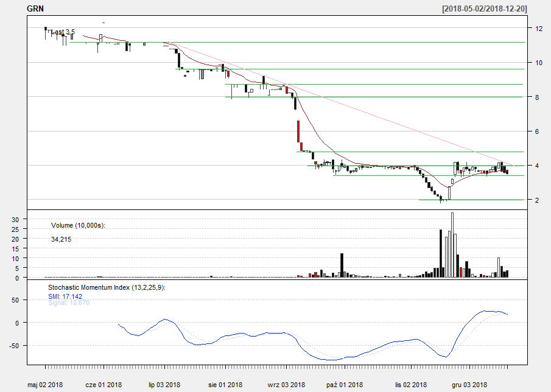The width and height of the screenshot is (551, 392).
Task: Click the price axis label 2
Action: click(537, 200)
